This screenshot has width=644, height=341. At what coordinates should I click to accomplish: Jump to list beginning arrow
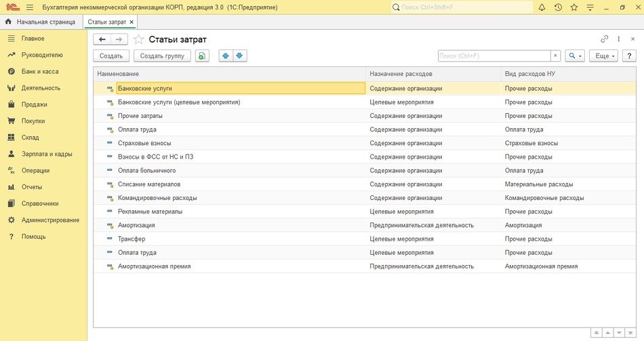[596, 332]
